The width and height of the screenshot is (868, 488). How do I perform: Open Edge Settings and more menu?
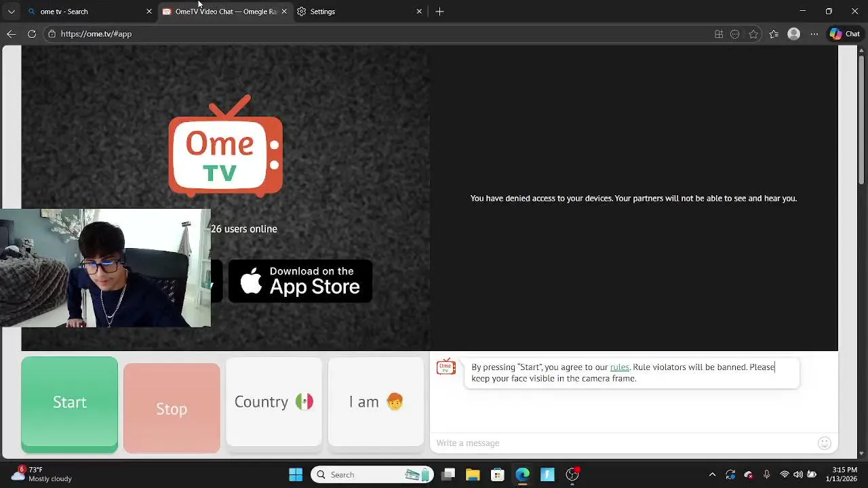(814, 34)
